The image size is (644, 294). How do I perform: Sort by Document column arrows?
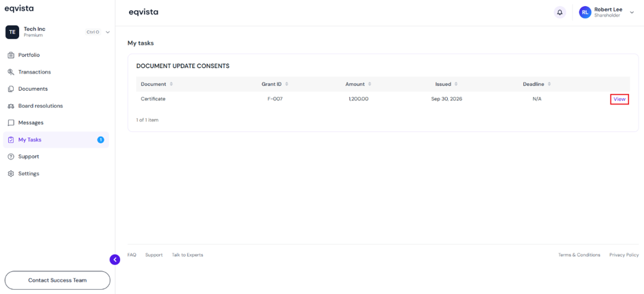[x=171, y=84]
